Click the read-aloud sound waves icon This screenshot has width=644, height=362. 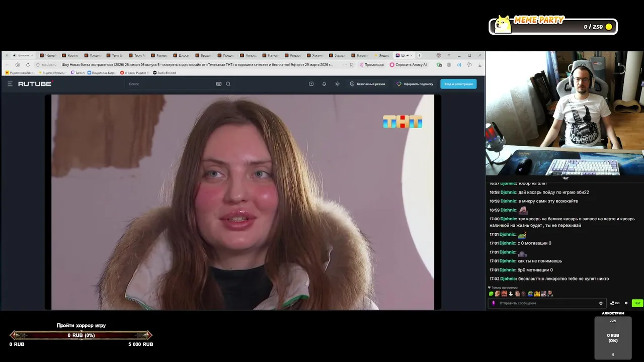[x=459, y=65]
